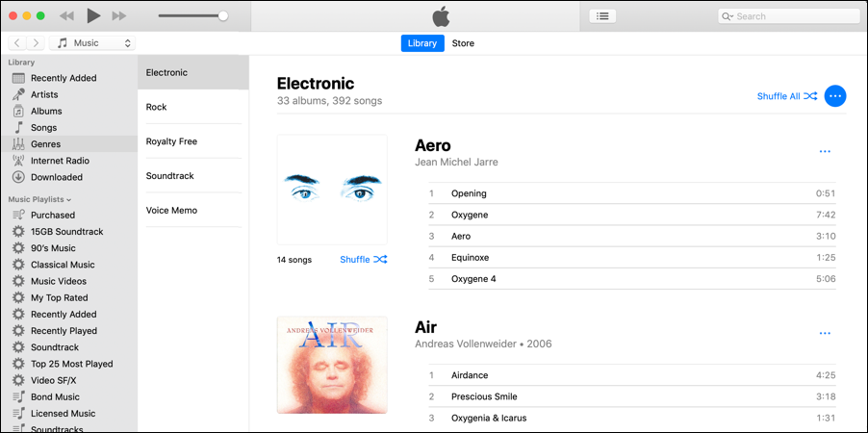Select Recently Added under Library
This screenshot has height=433, width=868.
(x=69, y=78)
